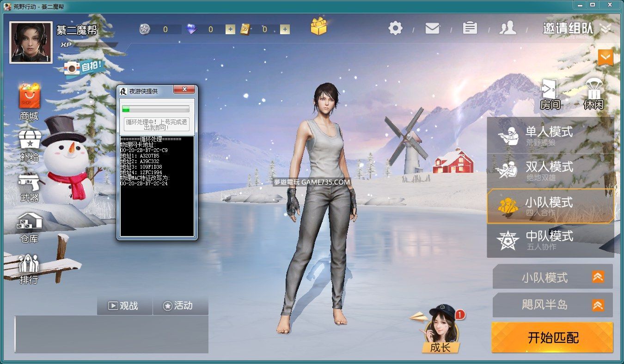Open the mail envelope icon
624x364 pixels.
pos(432,28)
